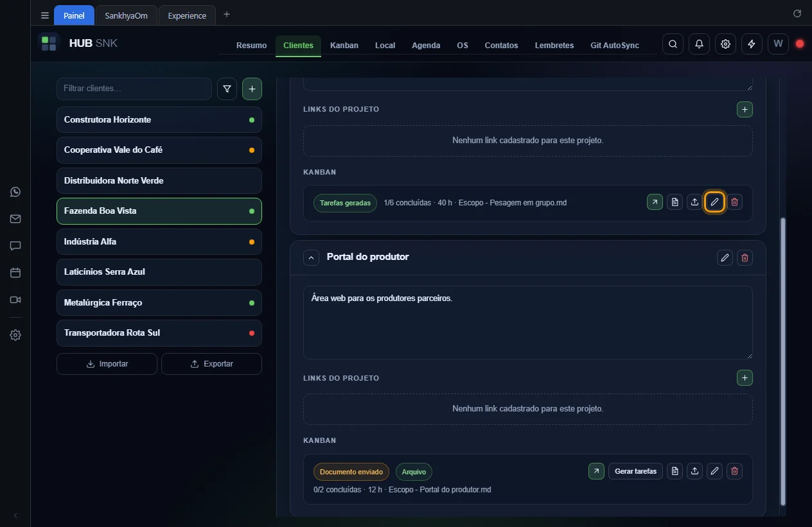The width and height of the screenshot is (812, 527).
Task: Switch to the Lembretes tab
Action: [x=554, y=46]
